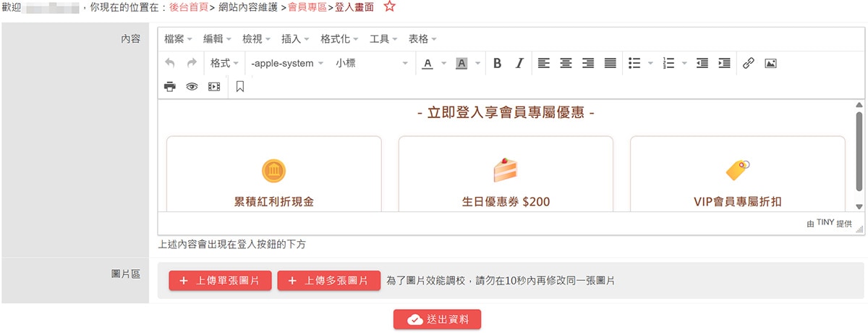
Task: Insert media using the film icon
Action: 214,87
